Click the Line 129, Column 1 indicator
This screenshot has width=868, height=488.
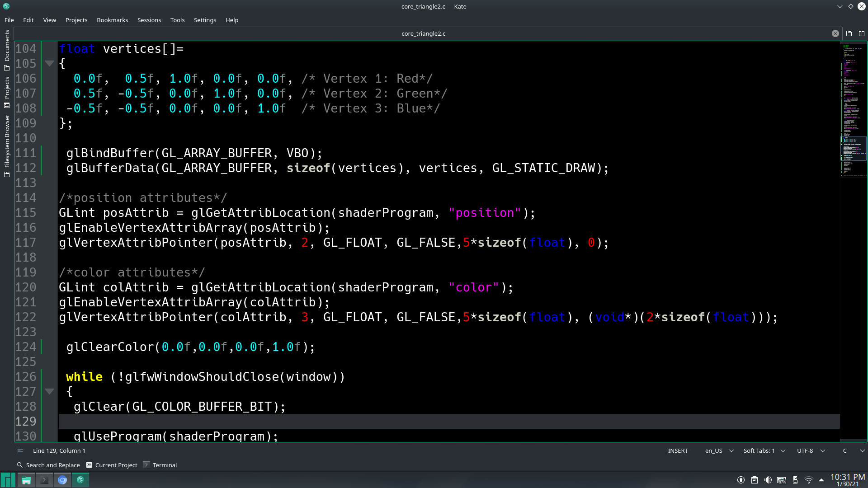[x=59, y=450]
